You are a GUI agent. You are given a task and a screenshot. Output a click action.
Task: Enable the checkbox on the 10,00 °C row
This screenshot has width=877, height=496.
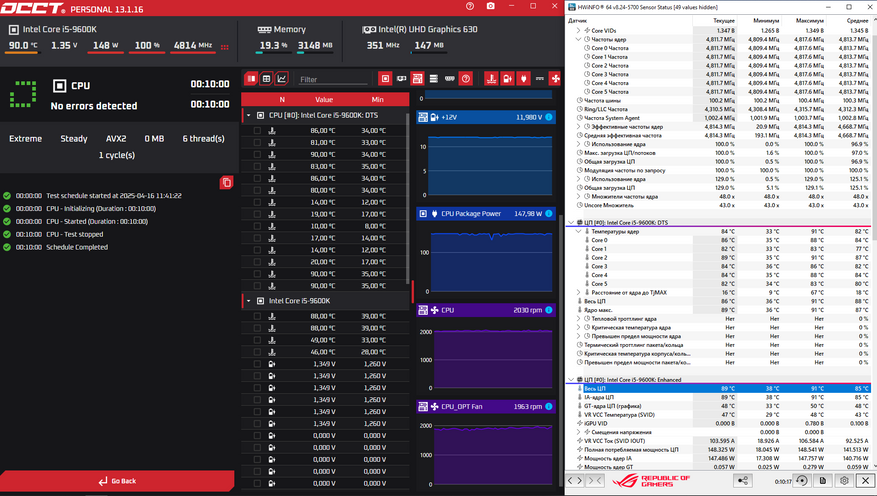[x=257, y=226]
